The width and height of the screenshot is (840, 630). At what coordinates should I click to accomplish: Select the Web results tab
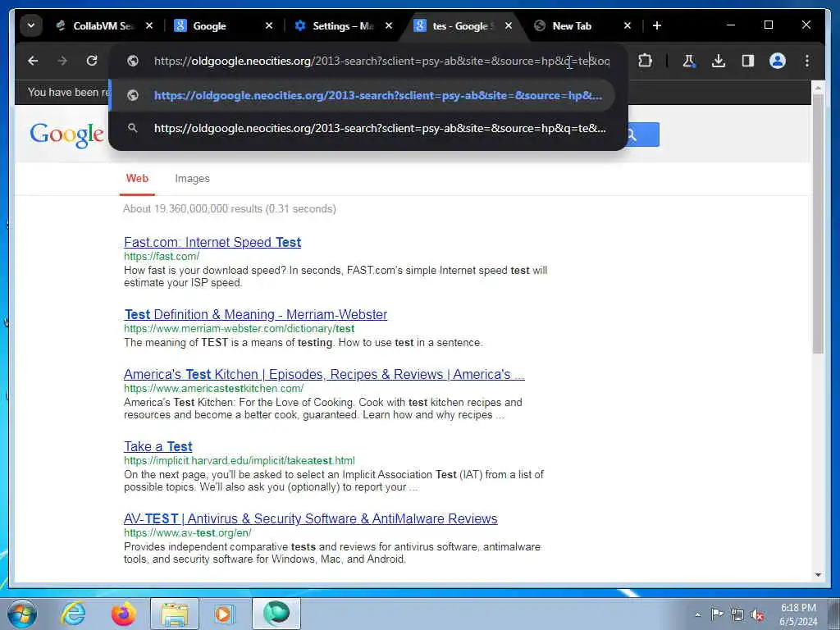(x=137, y=179)
